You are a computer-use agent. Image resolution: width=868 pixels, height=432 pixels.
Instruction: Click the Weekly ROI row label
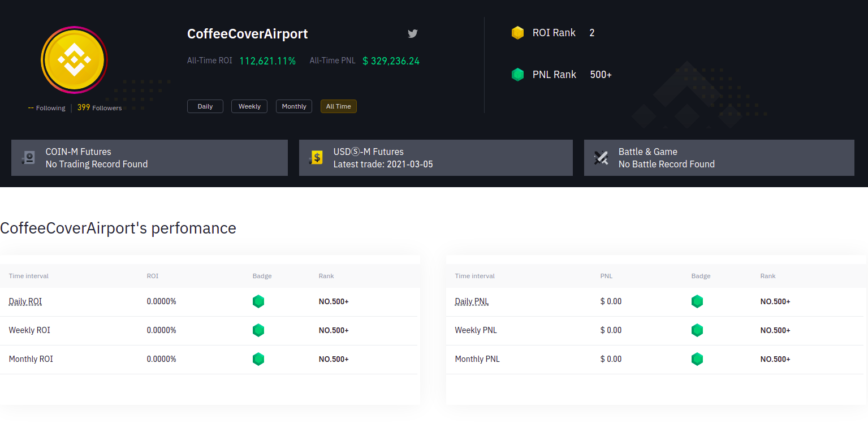[29, 330]
